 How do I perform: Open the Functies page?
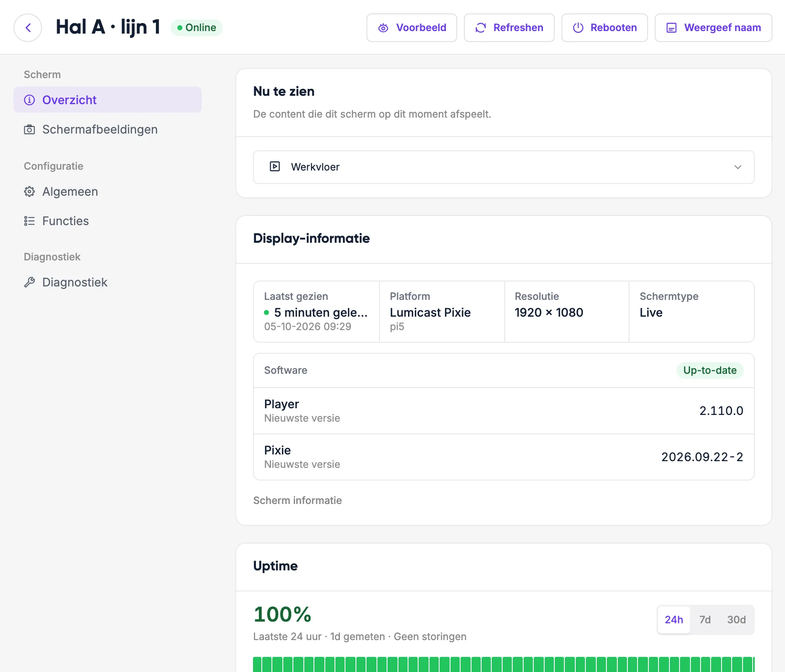tap(108, 221)
